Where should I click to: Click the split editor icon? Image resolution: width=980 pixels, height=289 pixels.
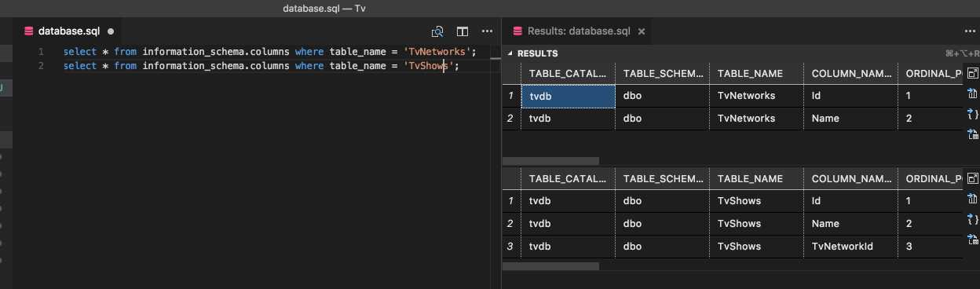[463, 31]
